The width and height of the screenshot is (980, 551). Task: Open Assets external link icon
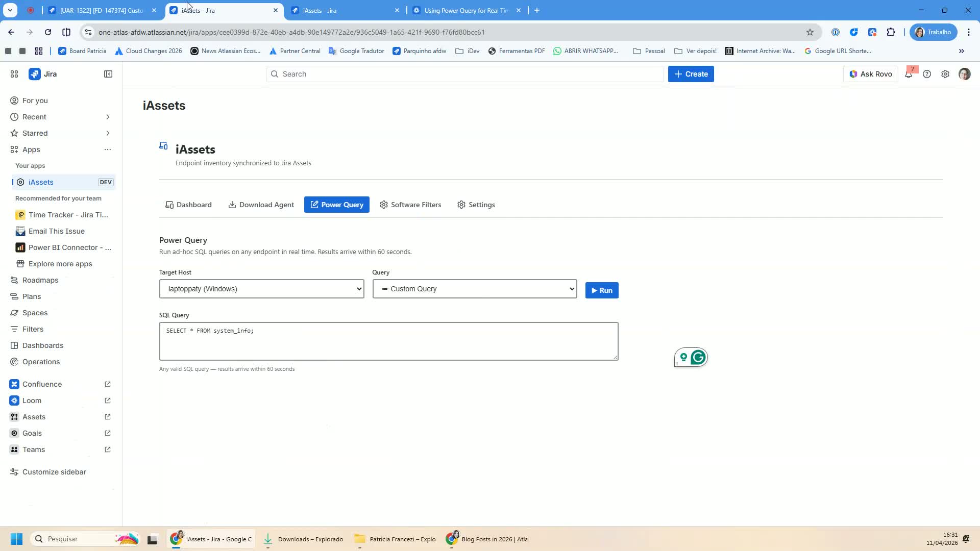pos(108,417)
